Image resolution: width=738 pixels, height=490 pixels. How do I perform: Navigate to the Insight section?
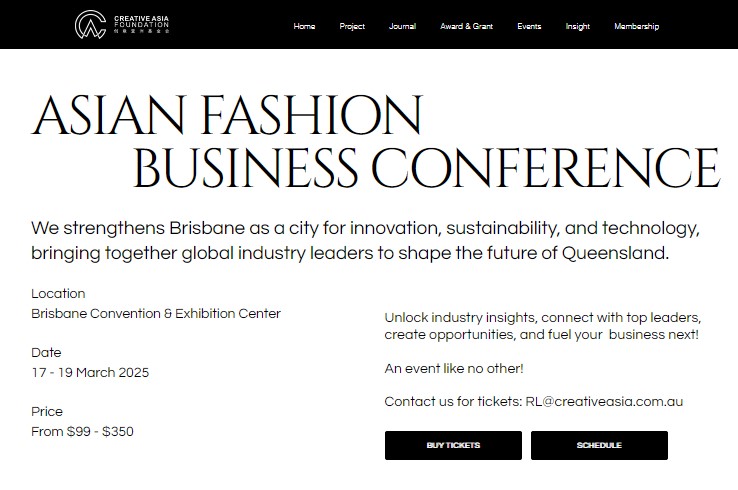578,26
